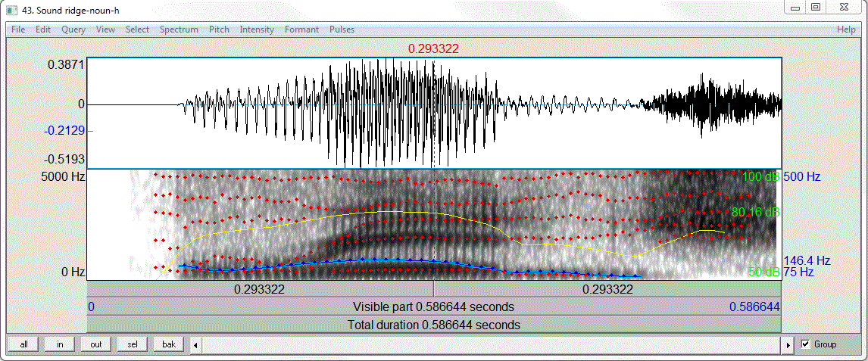The height and width of the screenshot is (361, 868).
Task: Click the 80.16 dB intensity value
Action: click(x=755, y=213)
